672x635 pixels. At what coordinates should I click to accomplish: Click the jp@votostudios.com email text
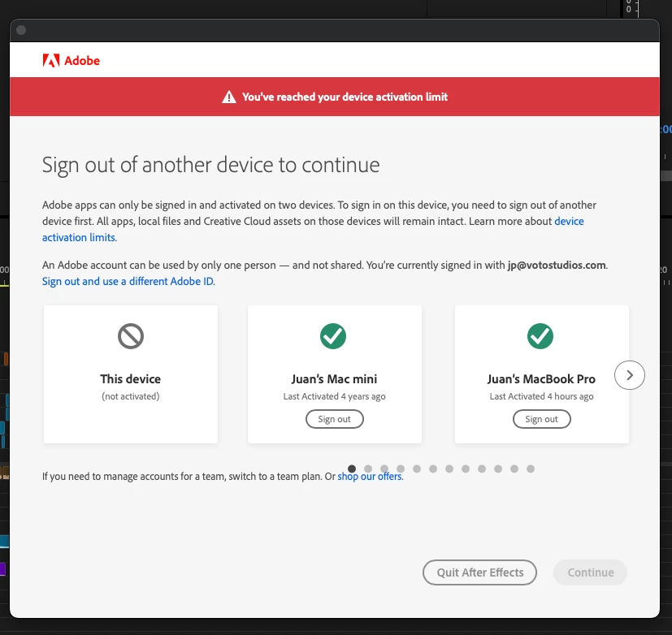point(557,265)
